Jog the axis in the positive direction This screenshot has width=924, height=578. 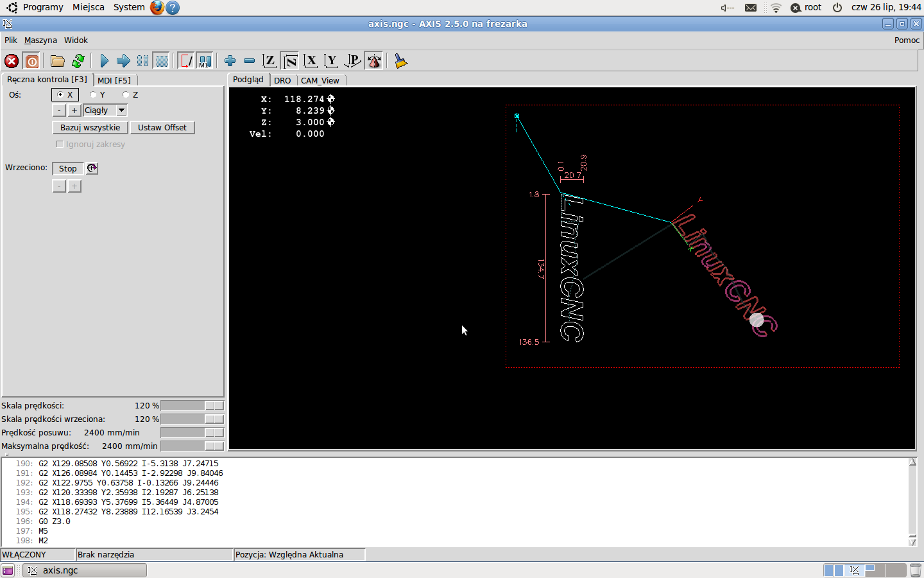coord(74,110)
